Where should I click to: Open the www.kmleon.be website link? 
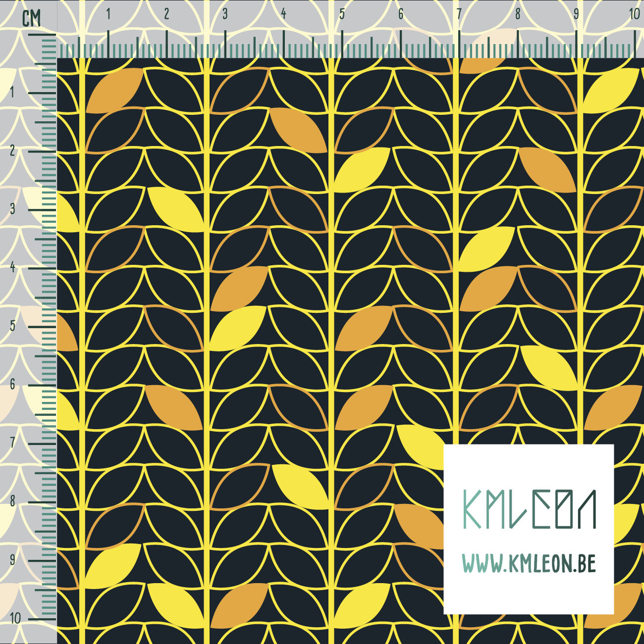click(529, 564)
